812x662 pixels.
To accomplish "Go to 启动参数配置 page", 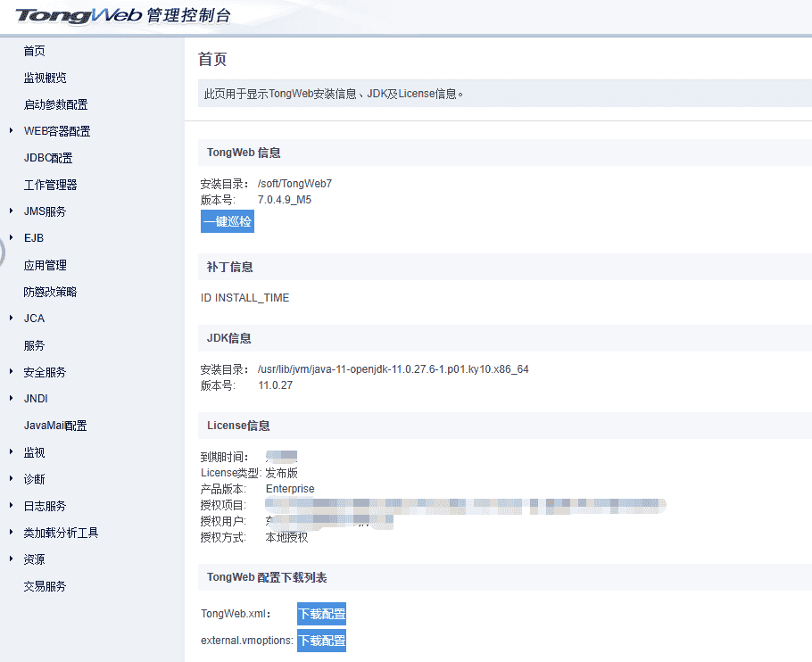I will pyautogui.click(x=55, y=104).
